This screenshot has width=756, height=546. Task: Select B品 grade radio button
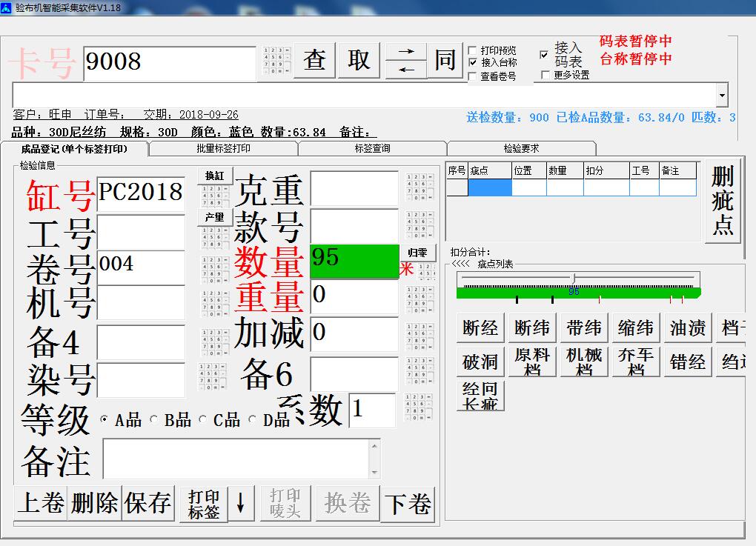[x=154, y=419]
